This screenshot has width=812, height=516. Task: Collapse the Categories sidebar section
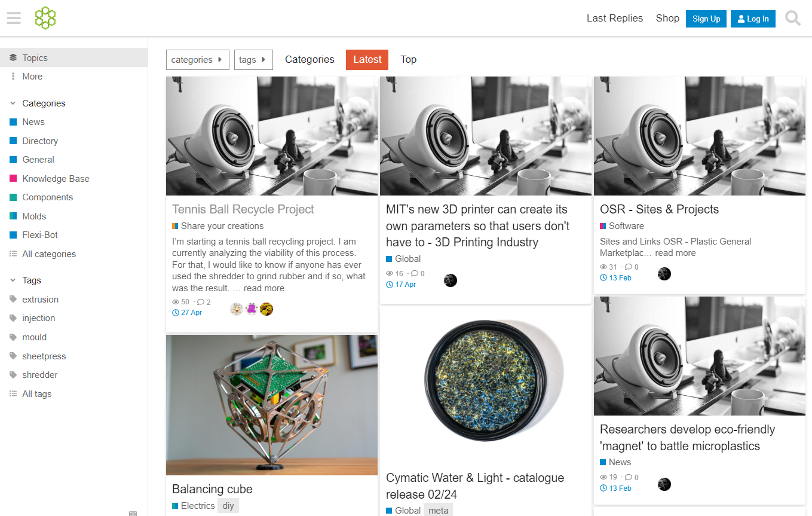pos(13,103)
